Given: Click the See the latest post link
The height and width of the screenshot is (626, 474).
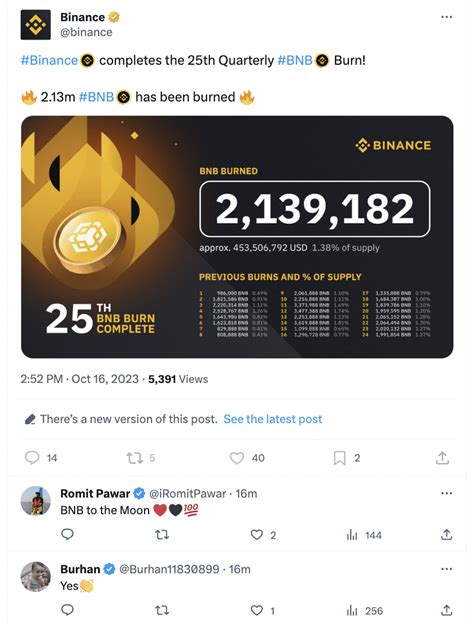Looking at the screenshot, I should pos(272,419).
